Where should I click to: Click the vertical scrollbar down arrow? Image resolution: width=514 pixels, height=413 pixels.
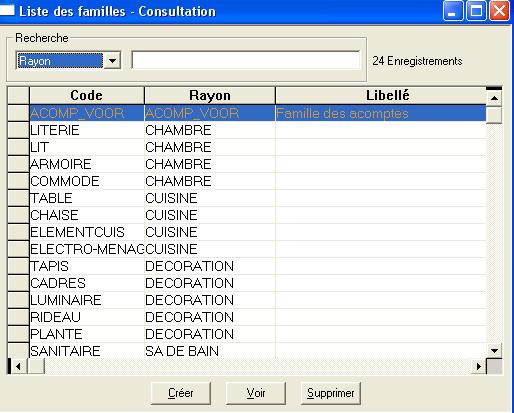pyautogui.click(x=494, y=351)
